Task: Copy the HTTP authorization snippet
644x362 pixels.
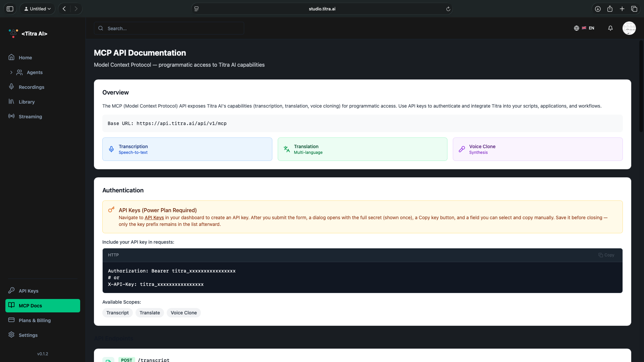Action: click(x=606, y=255)
